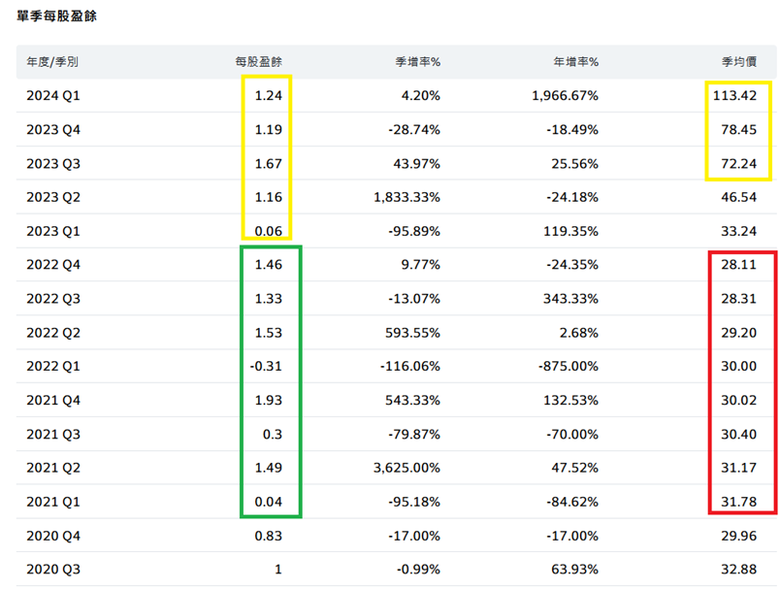Click the -0.31 EPS value for 2022 Q1
Viewport: 780px width, 590px height.
coord(266,367)
